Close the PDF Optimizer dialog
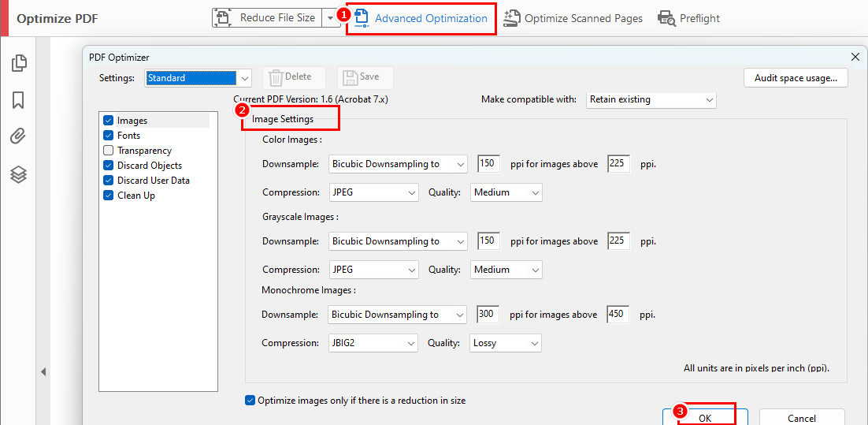Screen dimensions: 868x425 (x=855, y=57)
